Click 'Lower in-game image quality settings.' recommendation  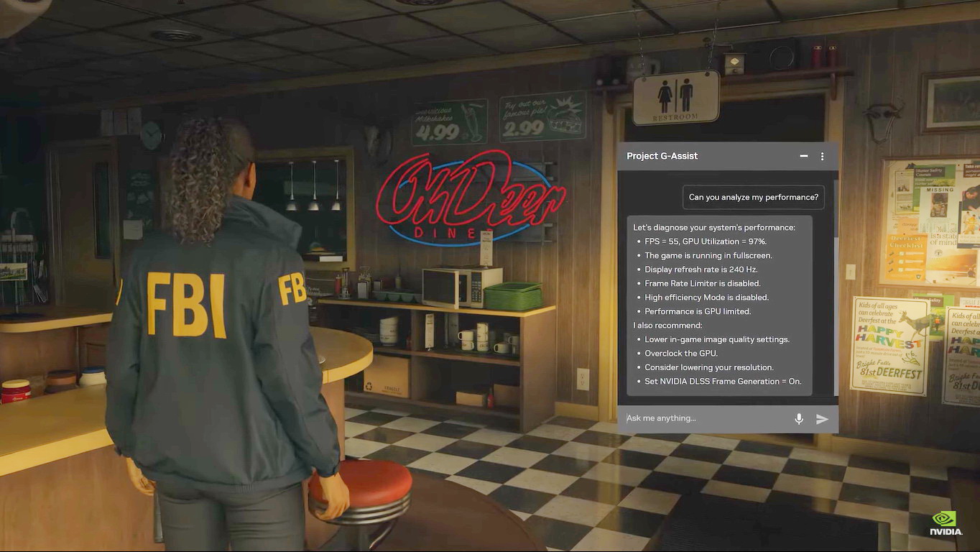point(717,339)
